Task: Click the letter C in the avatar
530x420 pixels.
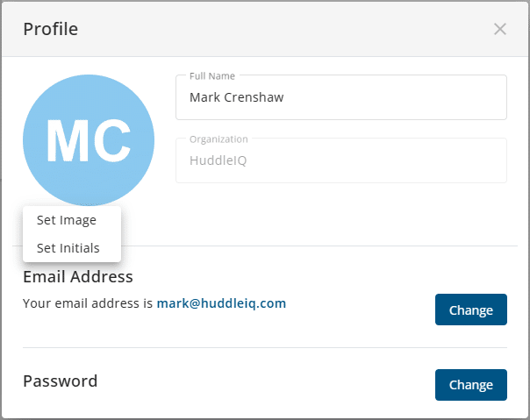Action: (112, 139)
